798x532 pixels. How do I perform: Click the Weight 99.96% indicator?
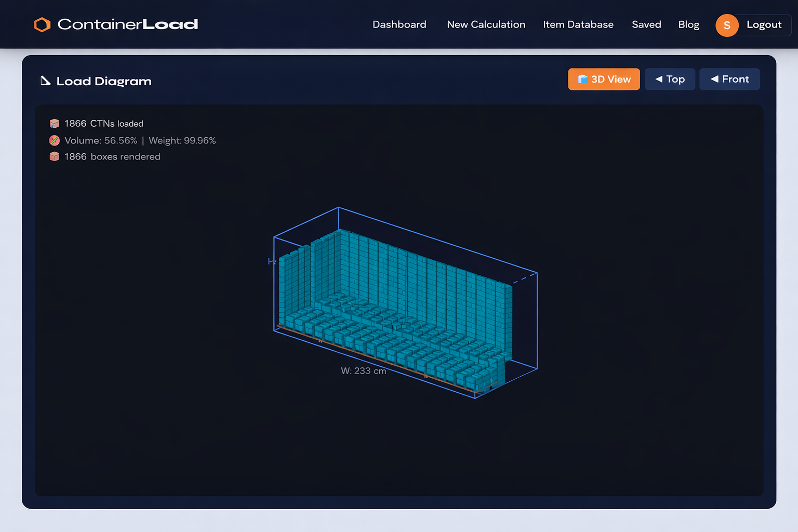(182, 140)
